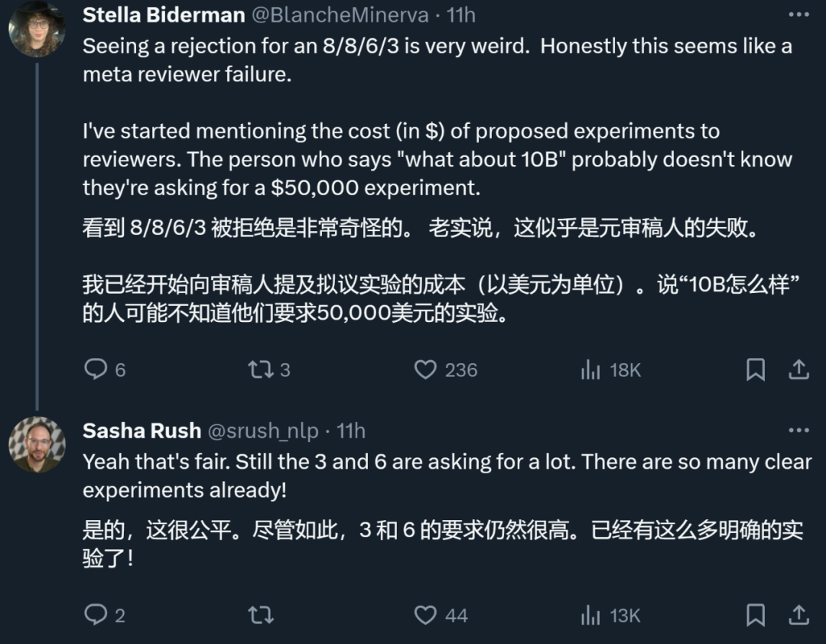Open more options menu on Sasha's tweet
This screenshot has width=826, height=644.
coord(799,428)
